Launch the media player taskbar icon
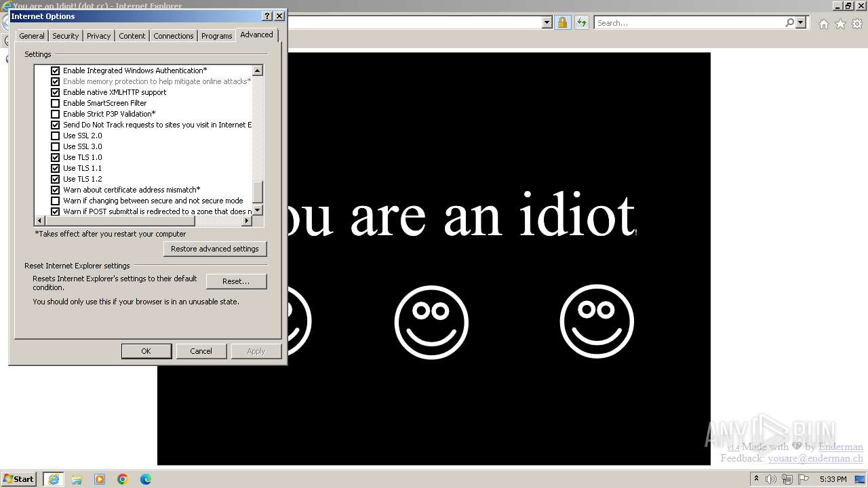This screenshot has width=868, height=488. [100, 479]
